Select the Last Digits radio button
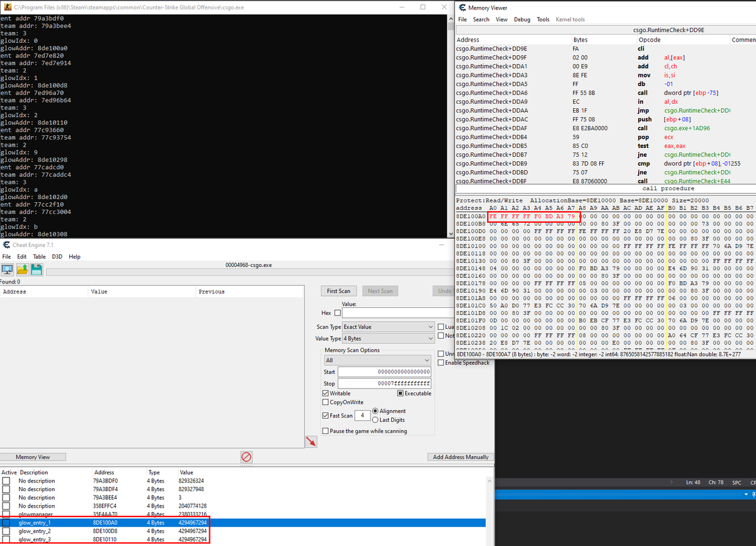This screenshot has height=546, width=756. tap(375, 419)
